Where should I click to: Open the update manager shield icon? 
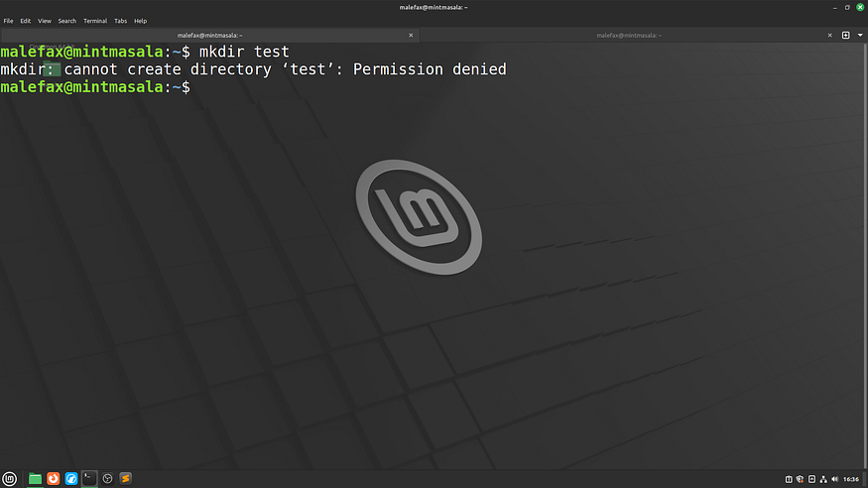[x=800, y=479]
